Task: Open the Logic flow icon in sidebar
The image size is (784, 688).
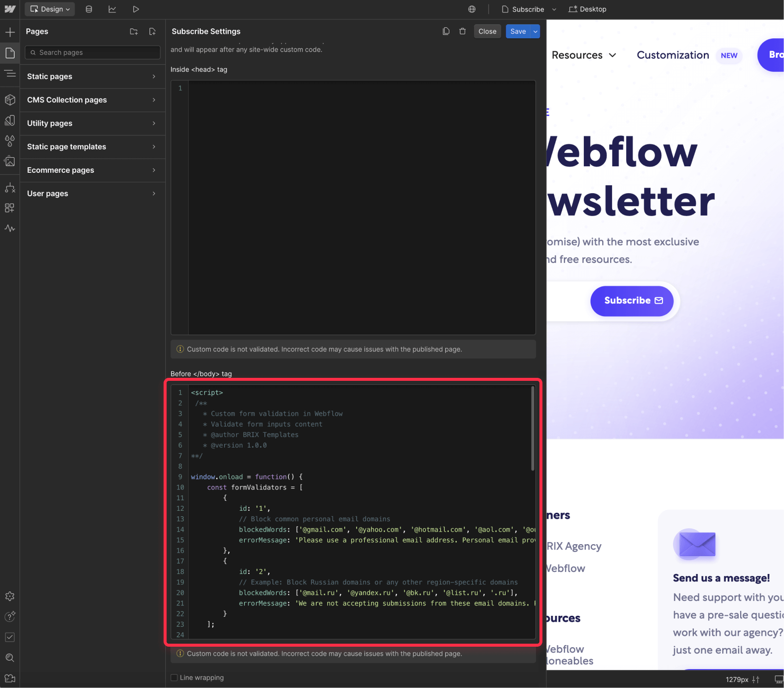Action: coord(10,188)
